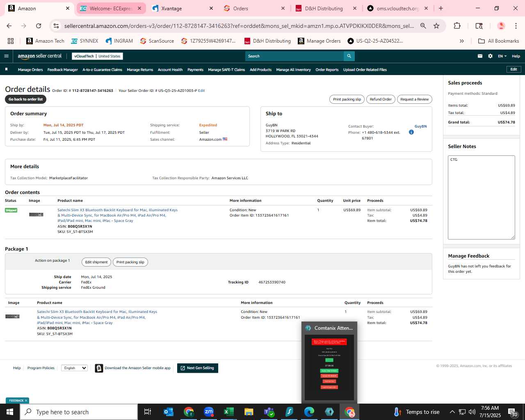
Task: Click Program Policies footer link
Action: pyautogui.click(x=41, y=368)
